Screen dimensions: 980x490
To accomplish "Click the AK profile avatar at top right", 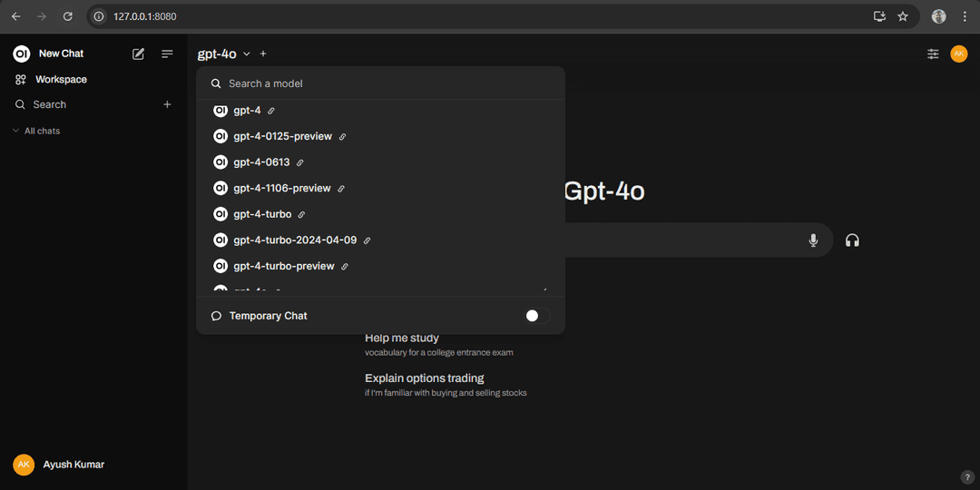I will [959, 54].
